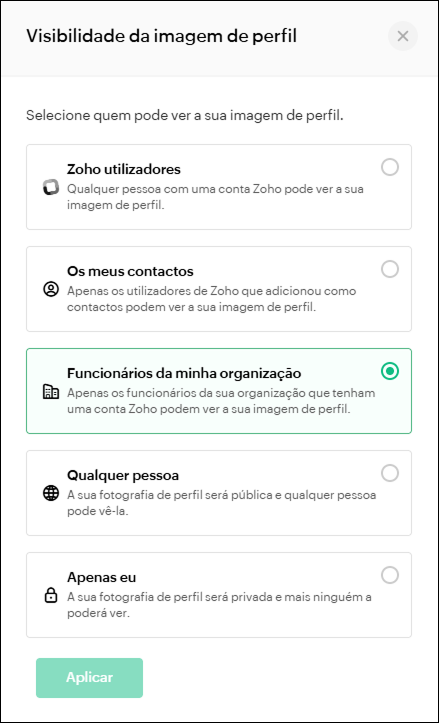Click the padlock icon for Apenas eu
This screenshot has height=723, width=439.
[51, 596]
